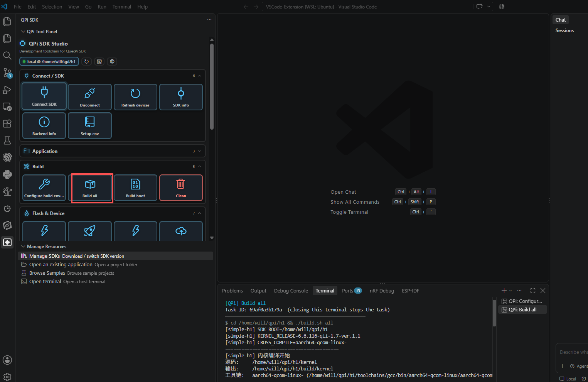Image resolution: width=588 pixels, height=382 pixels.
Task: Open QPi SDK view more actions ellipsis
Action: pyautogui.click(x=209, y=20)
